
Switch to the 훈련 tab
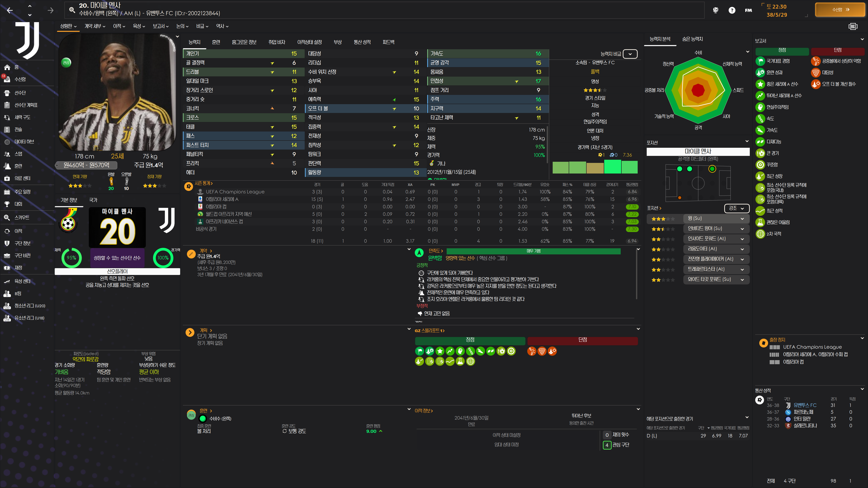point(216,42)
